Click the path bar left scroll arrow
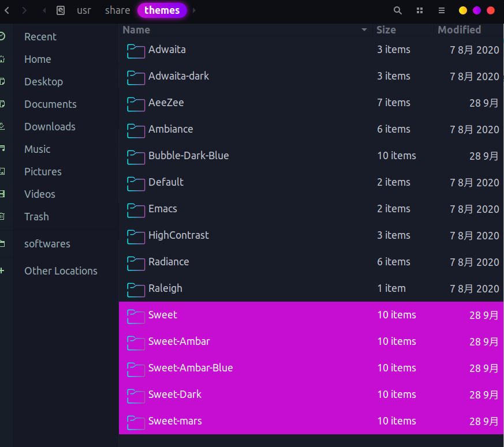Screen dimensions: 504x447 click(x=44, y=10)
